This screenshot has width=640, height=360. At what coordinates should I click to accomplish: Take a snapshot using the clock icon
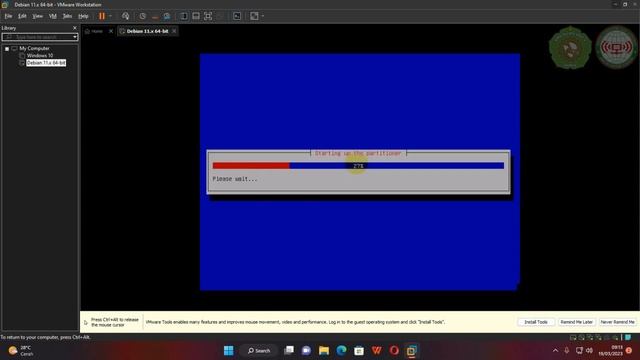pyautogui.click(x=142, y=16)
